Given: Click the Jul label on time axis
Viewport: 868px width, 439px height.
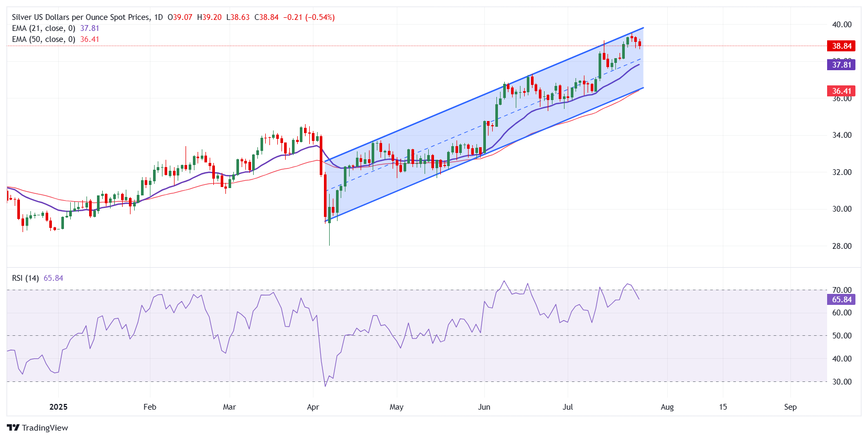Looking at the screenshot, I should point(568,407).
